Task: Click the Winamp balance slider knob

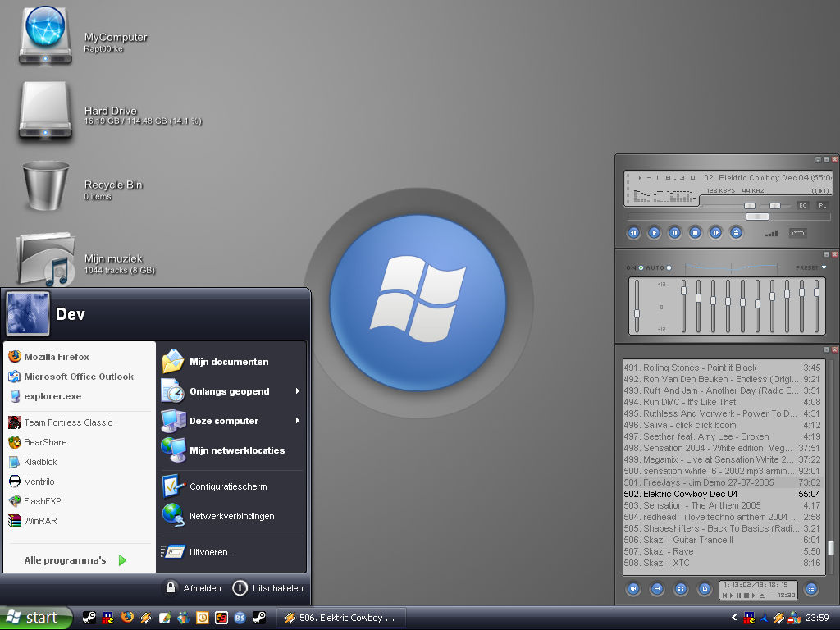Action: [x=775, y=206]
